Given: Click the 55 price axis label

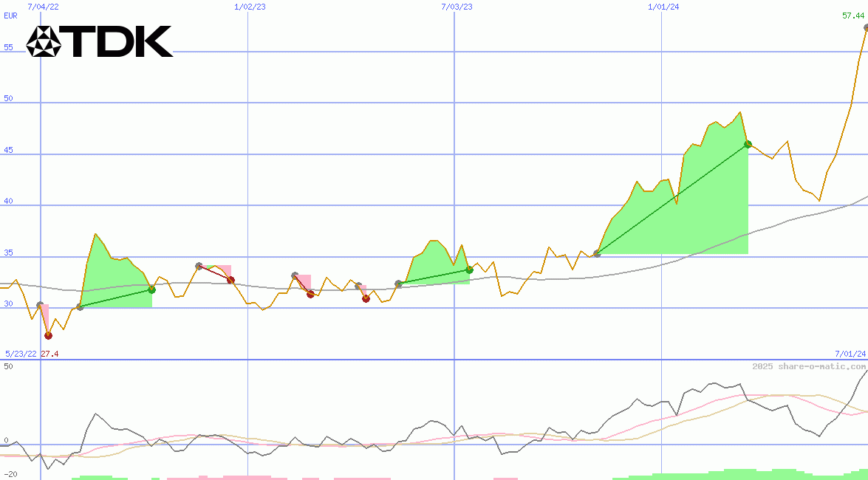Looking at the screenshot, I should point(8,47).
